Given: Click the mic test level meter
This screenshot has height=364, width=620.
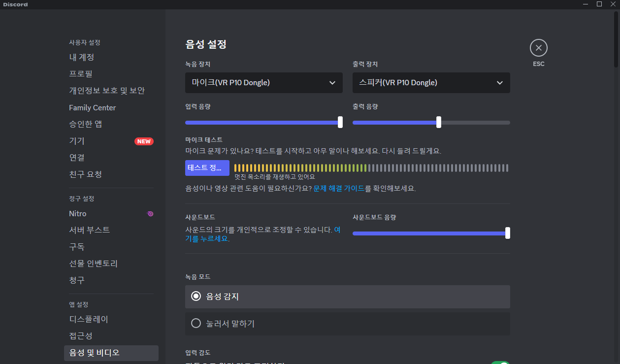Looking at the screenshot, I should 371,168.
